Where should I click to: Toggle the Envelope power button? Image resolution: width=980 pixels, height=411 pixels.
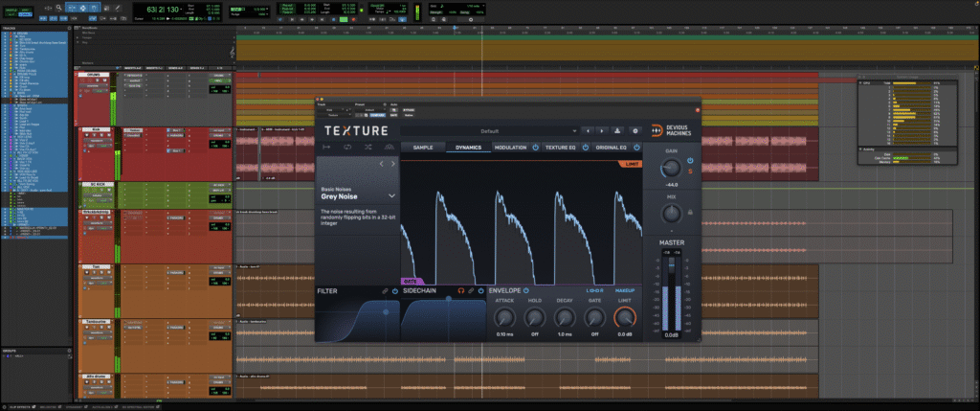526,291
